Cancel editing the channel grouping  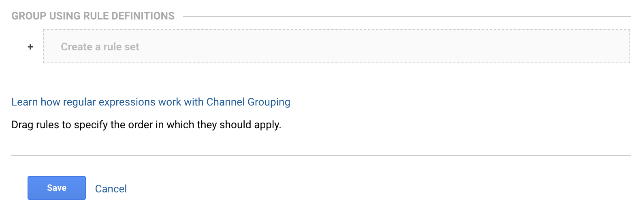(x=111, y=189)
